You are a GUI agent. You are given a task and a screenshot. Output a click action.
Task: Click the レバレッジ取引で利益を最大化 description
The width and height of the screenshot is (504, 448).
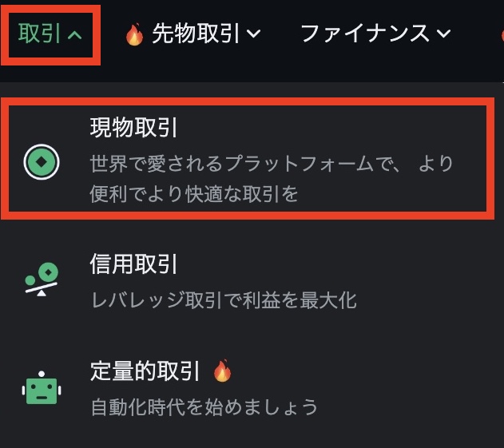click(224, 299)
